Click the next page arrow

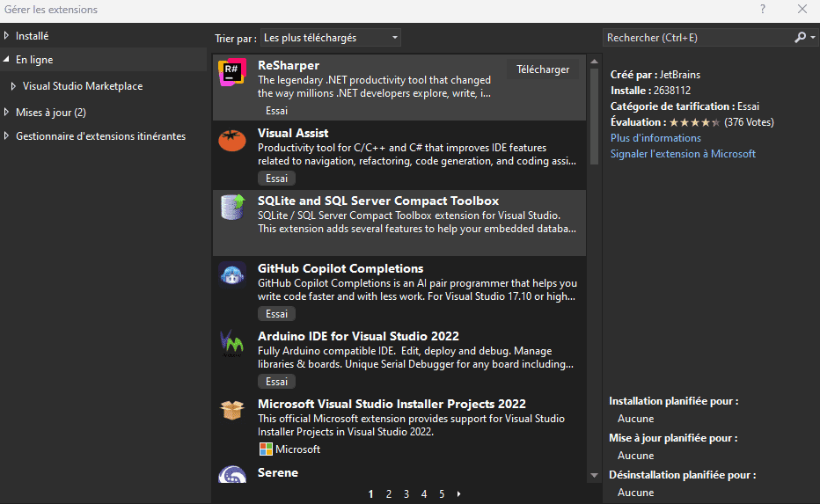[x=458, y=494]
